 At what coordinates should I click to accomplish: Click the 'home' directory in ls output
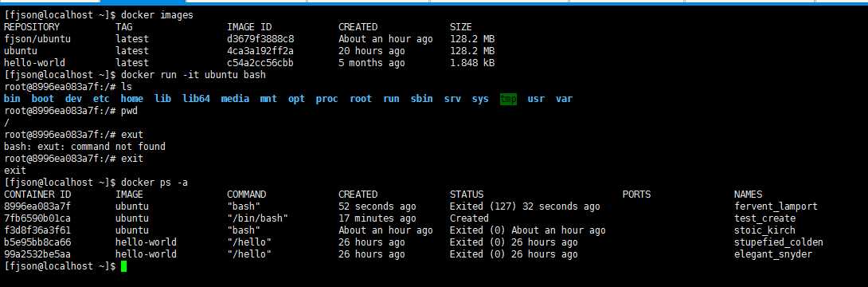131,99
